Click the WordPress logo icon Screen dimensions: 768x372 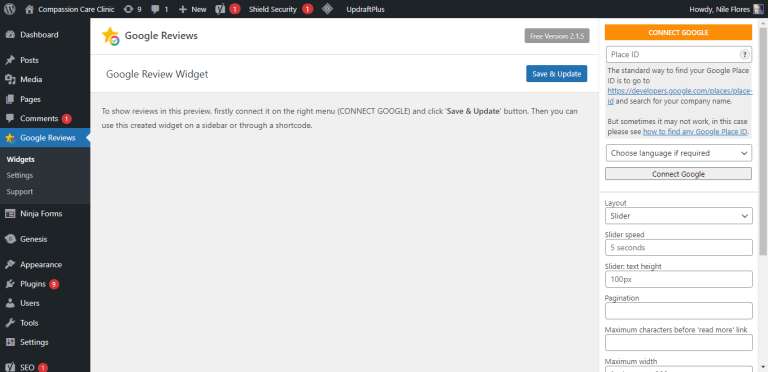pyautogui.click(x=9, y=9)
